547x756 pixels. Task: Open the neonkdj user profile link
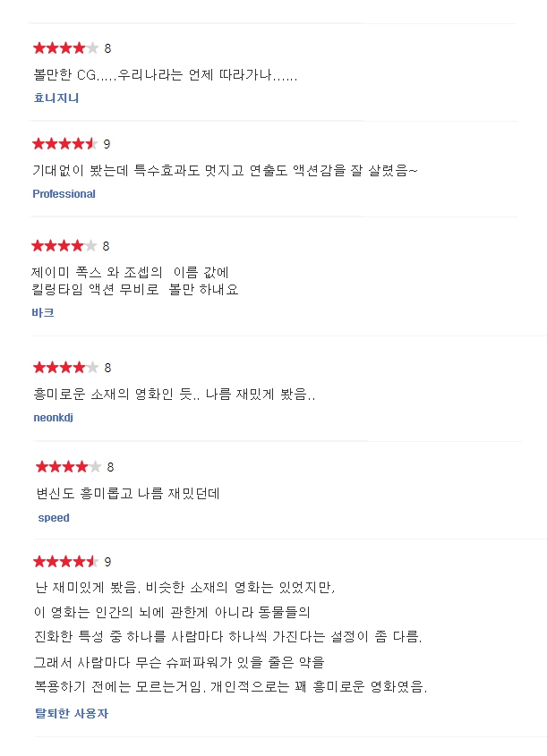(53, 418)
